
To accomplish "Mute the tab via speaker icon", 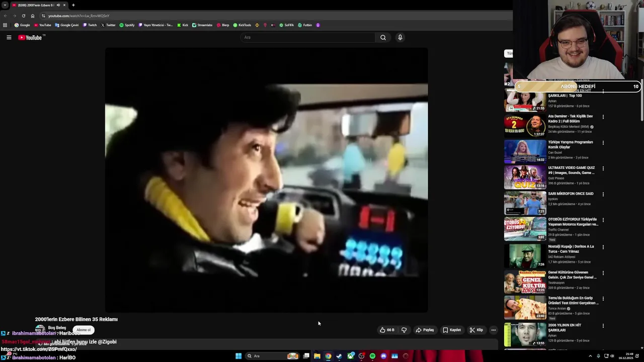I will 58,5.
